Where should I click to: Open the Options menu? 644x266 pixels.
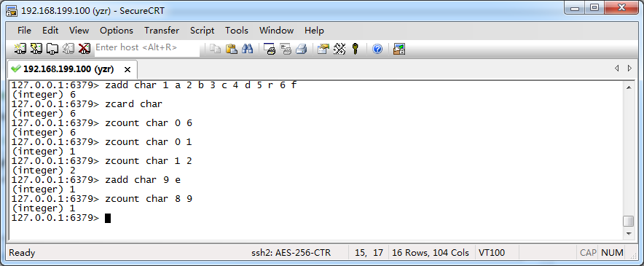(117, 31)
